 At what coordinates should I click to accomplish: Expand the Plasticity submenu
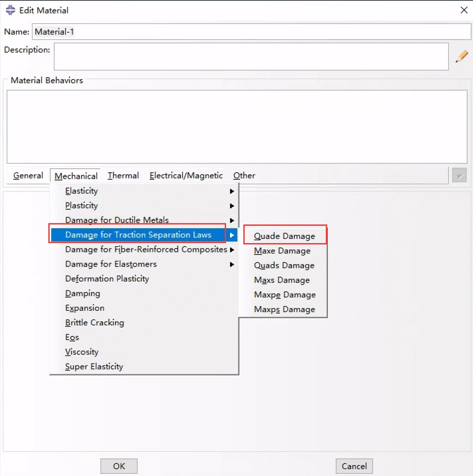145,205
